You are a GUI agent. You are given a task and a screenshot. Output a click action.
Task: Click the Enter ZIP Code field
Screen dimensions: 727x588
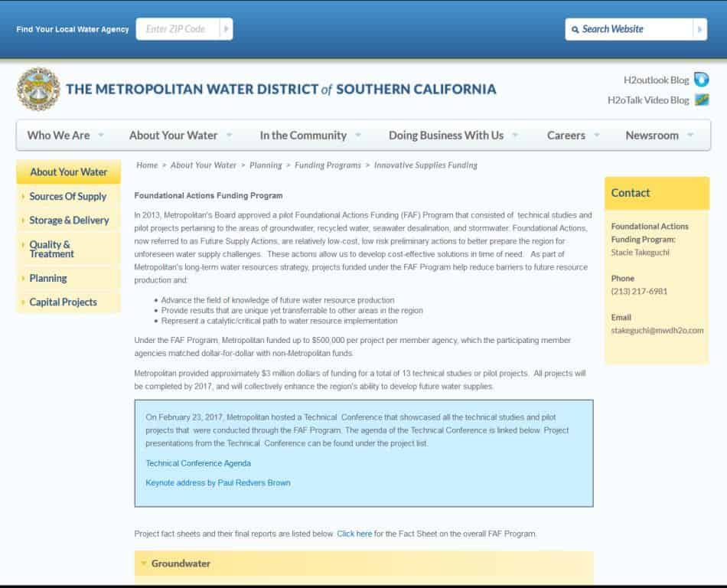(x=177, y=29)
